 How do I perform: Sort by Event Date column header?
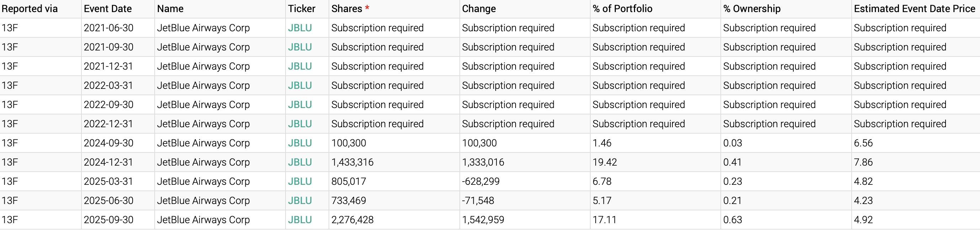(108, 9)
